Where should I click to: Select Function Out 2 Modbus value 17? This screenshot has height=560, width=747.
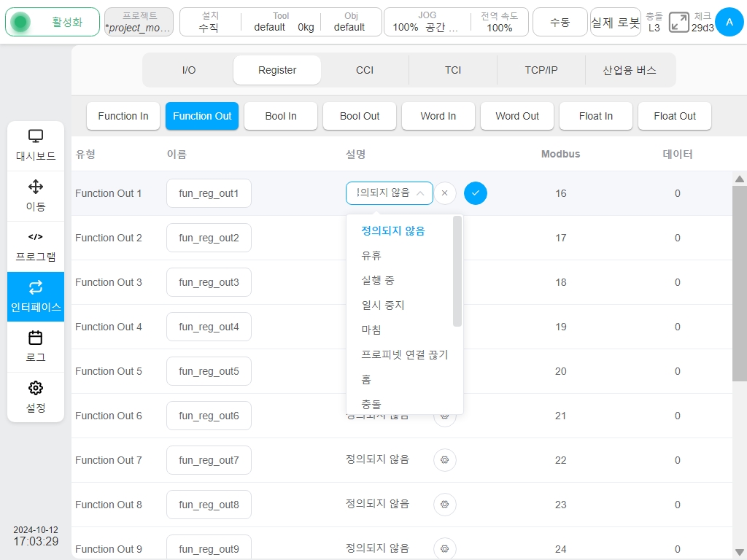[560, 238]
